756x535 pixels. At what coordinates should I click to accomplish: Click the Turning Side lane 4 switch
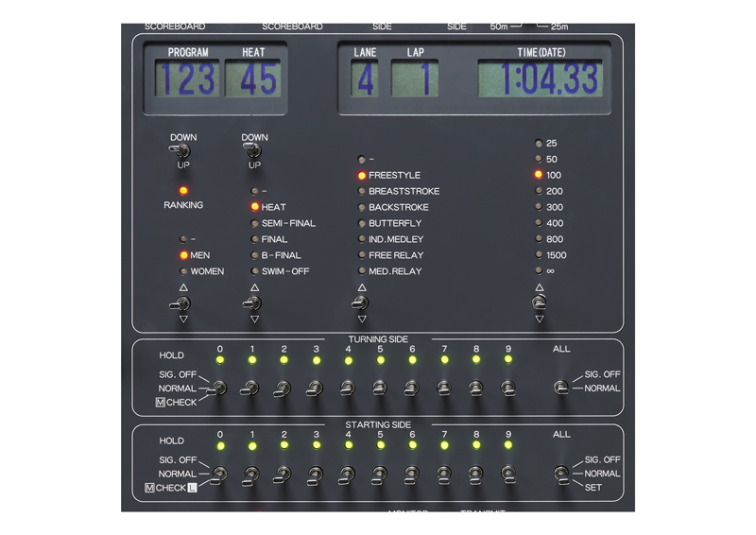pos(348,388)
